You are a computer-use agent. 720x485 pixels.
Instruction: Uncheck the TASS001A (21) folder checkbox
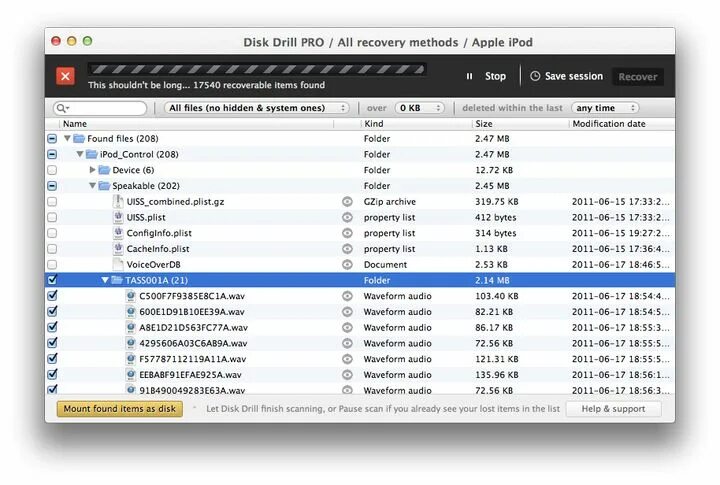52,279
